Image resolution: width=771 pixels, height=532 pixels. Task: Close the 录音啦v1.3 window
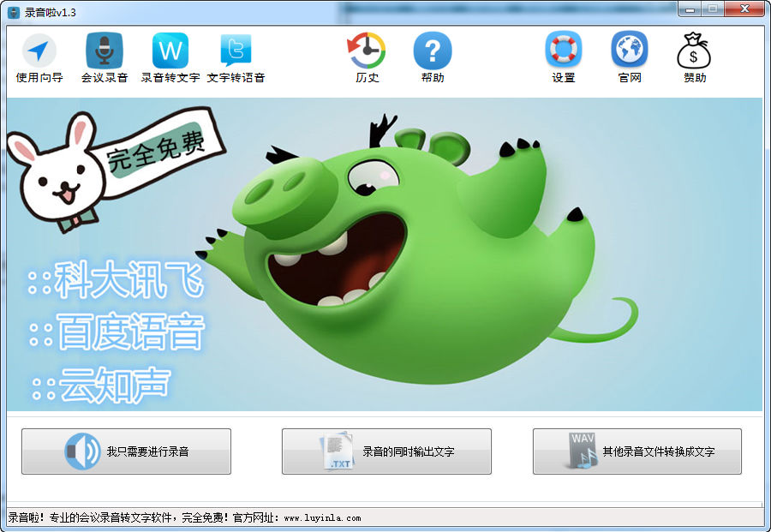[x=745, y=9]
